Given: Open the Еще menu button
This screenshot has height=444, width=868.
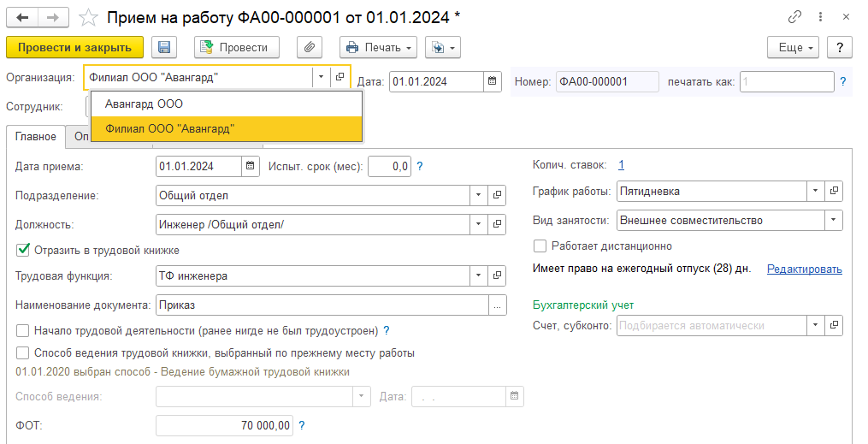Looking at the screenshot, I should (794, 47).
